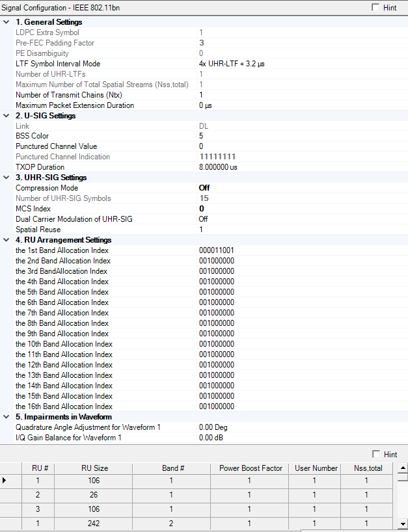Collapse the RU Arrangement Settings section
The image size is (408, 532).
click(x=6, y=240)
